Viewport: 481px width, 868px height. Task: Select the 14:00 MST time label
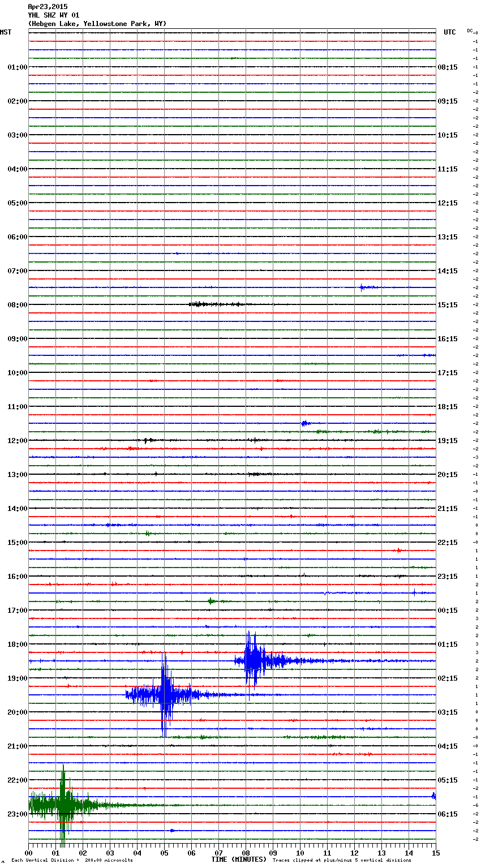(18, 508)
